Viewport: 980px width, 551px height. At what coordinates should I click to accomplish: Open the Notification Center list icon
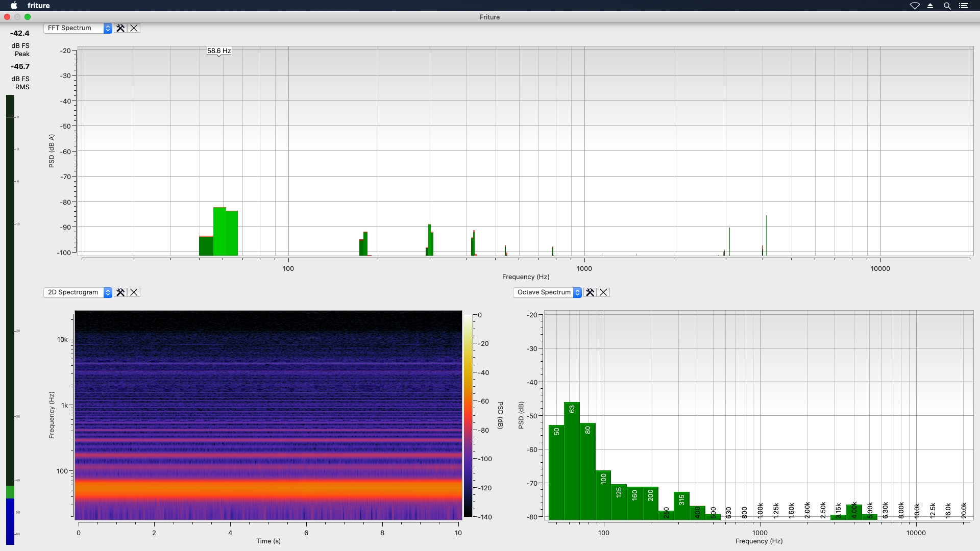point(964,6)
